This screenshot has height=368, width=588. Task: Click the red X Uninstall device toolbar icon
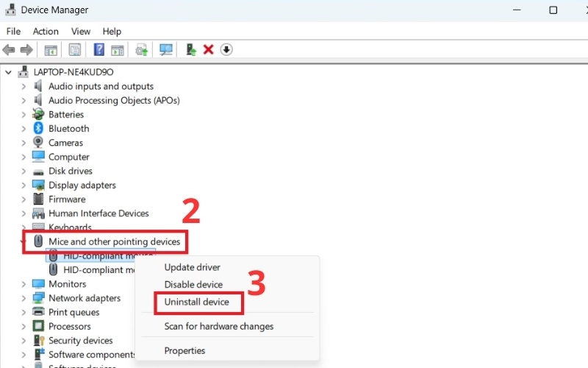click(x=208, y=50)
